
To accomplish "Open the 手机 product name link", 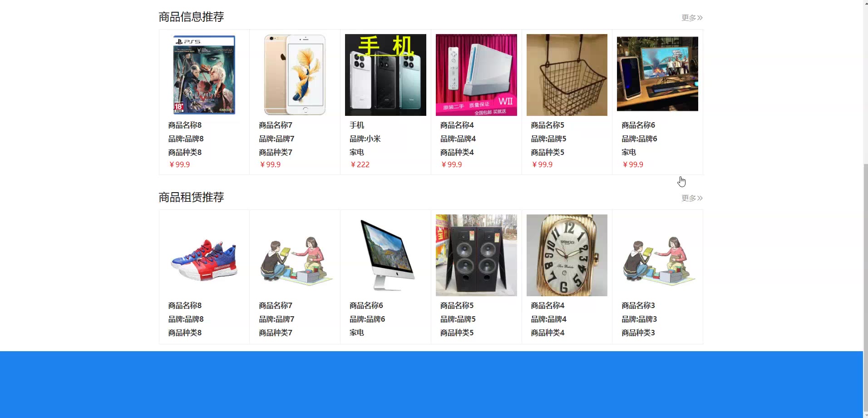I will point(357,125).
